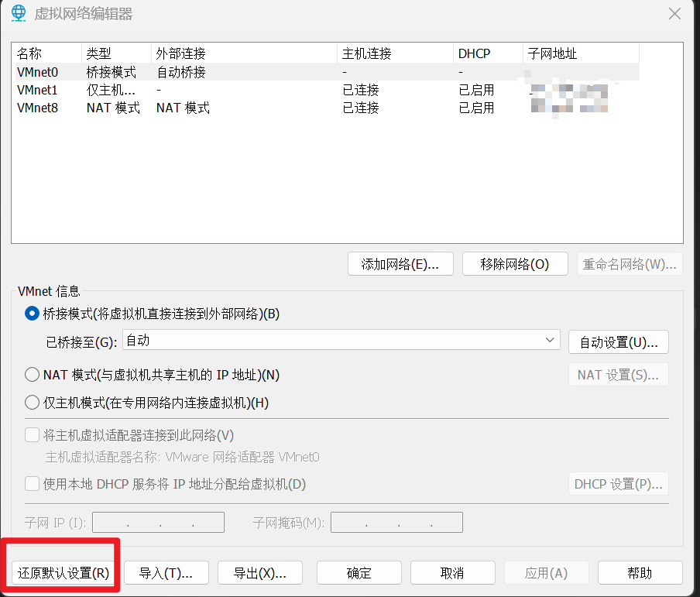Click the 添加网络(E)... button
The height and width of the screenshot is (597, 700).
click(x=400, y=264)
